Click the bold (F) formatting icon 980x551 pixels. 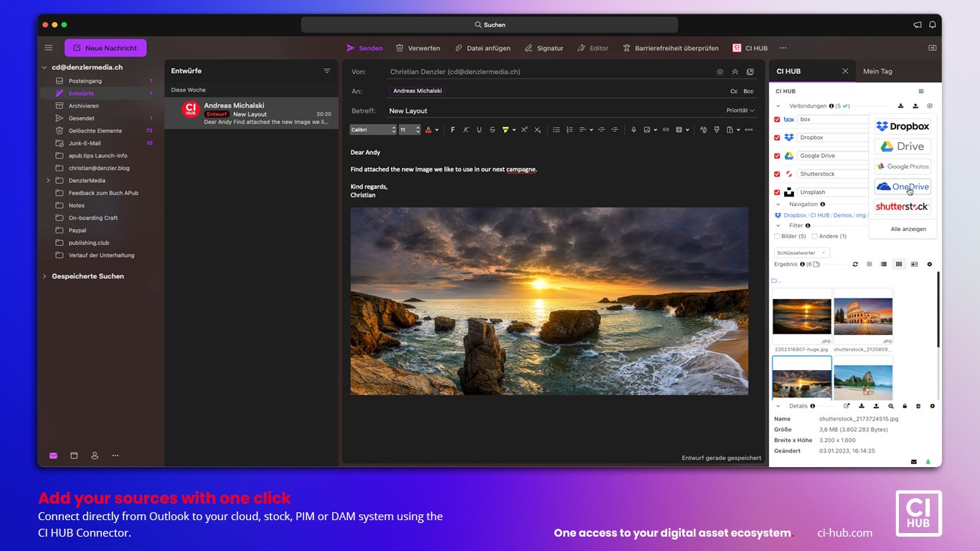(453, 130)
